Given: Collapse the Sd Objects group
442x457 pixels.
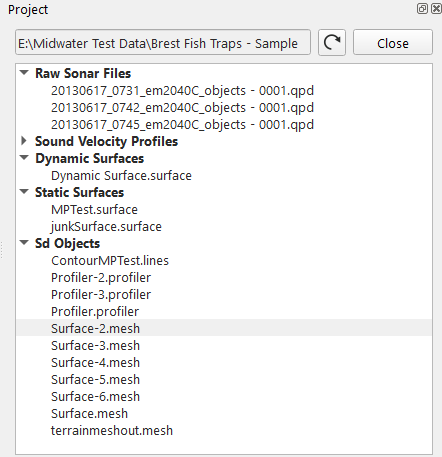Looking at the screenshot, I should tap(24, 243).
